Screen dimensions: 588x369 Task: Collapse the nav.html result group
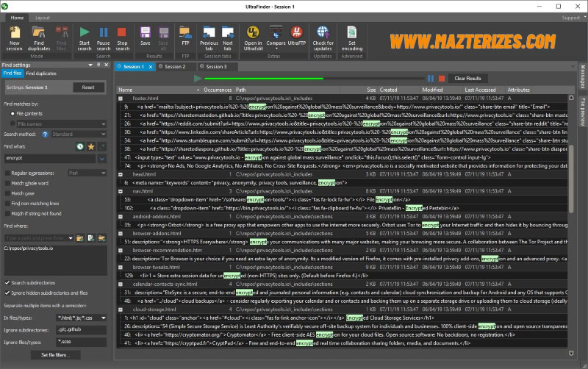click(121, 191)
